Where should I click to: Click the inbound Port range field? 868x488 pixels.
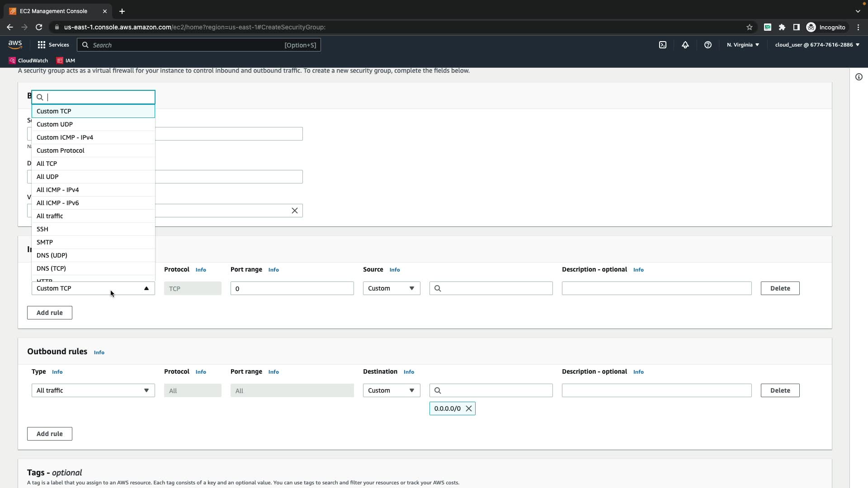(292, 288)
